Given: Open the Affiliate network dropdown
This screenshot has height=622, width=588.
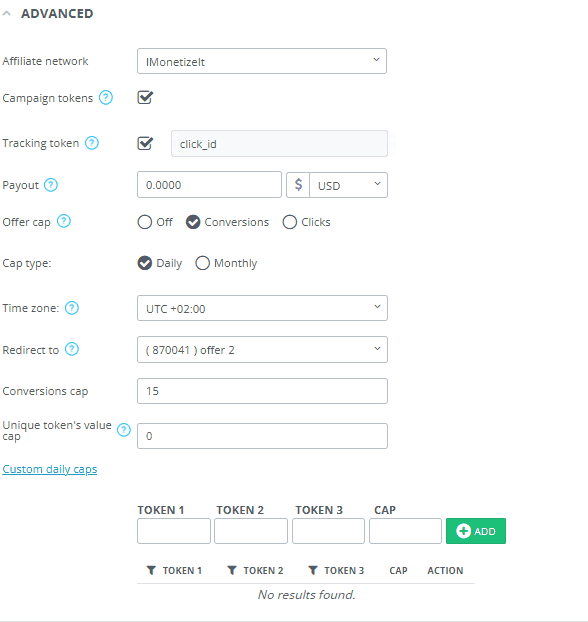Looking at the screenshot, I should click(262, 61).
